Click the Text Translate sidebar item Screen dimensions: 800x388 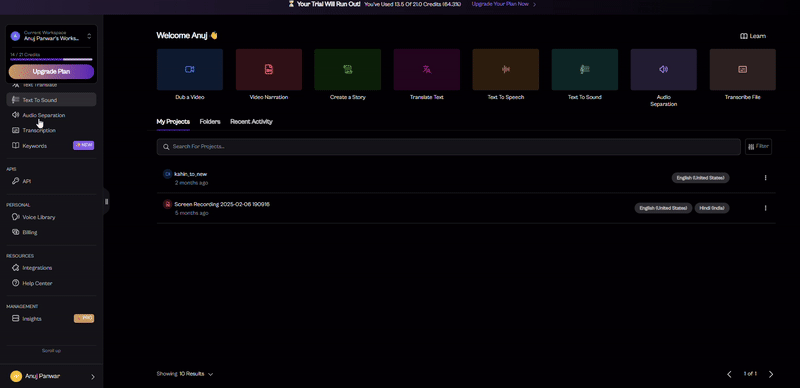tap(51, 86)
